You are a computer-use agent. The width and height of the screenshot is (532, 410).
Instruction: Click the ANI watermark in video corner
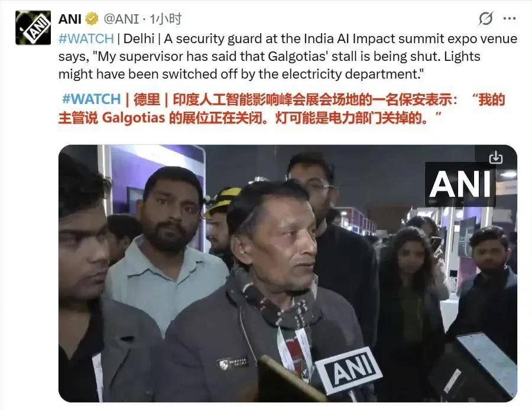point(460,184)
